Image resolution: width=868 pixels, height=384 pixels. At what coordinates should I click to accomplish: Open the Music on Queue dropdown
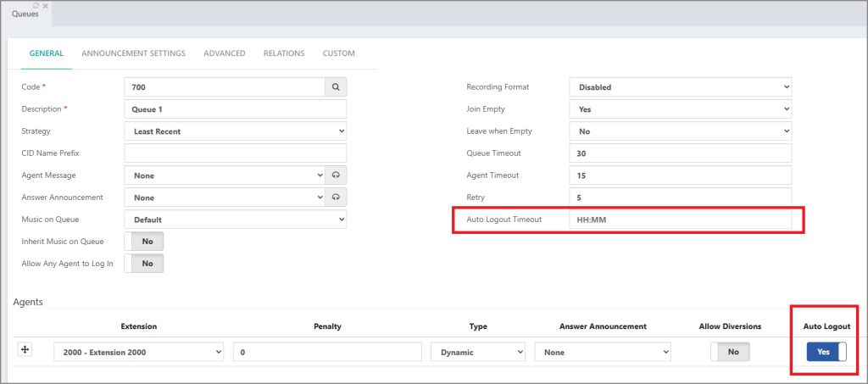pos(236,220)
